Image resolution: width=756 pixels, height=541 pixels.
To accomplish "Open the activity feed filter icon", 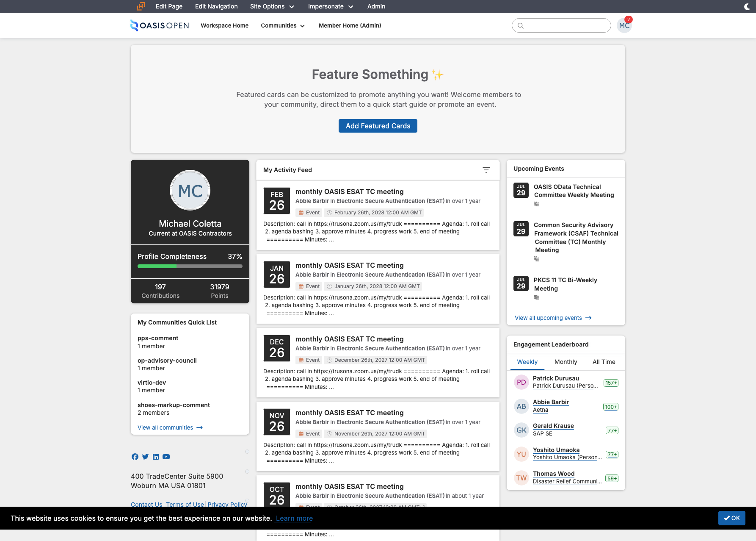I will tap(486, 170).
